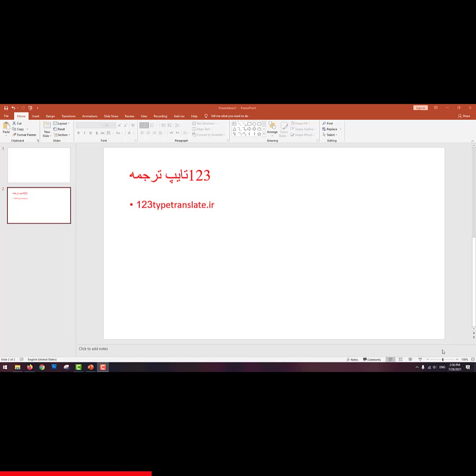Toggle the Comments pane in status bar

(372, 360)
